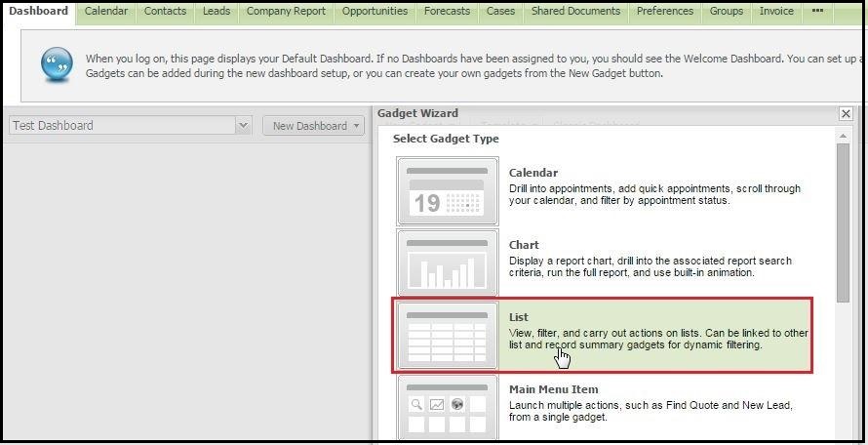
Task: Select the Calendar gadget icon
Action: coord(448,191)
